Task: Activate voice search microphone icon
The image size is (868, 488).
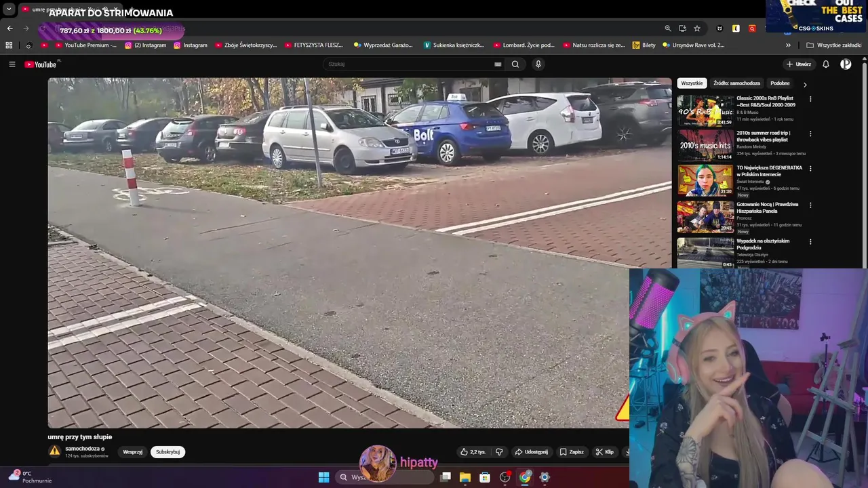Action: point(538,64)
